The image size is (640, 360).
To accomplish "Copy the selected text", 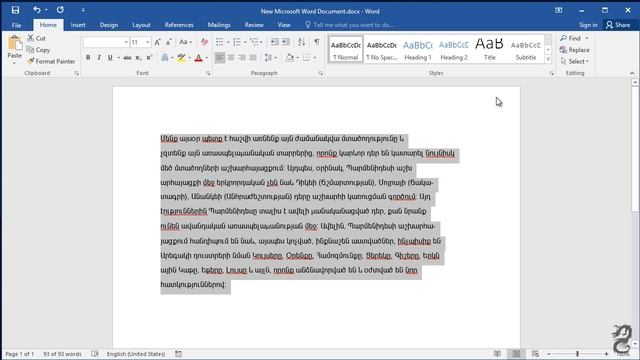I will (x=38, y=50).
